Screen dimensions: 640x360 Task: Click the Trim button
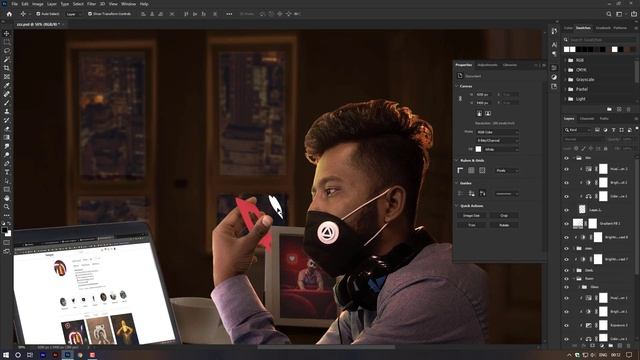tap(471, 225)
